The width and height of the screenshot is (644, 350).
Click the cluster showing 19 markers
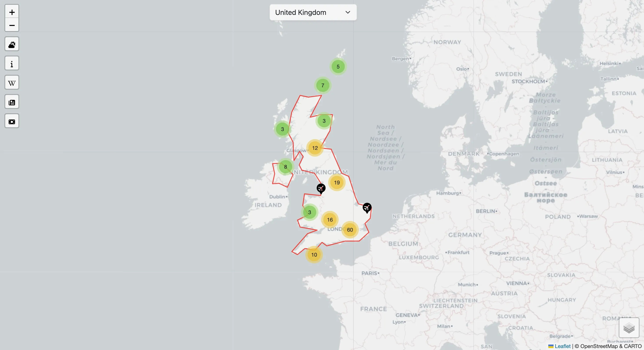click(x=337, y=182)
